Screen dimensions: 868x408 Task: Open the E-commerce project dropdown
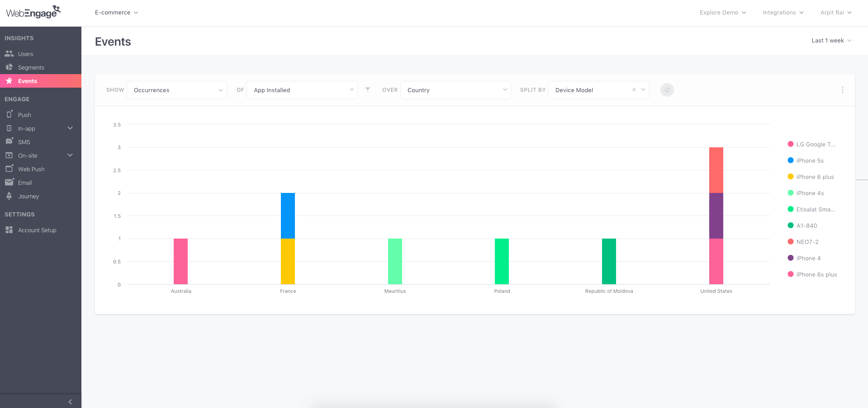coord(116,13)
